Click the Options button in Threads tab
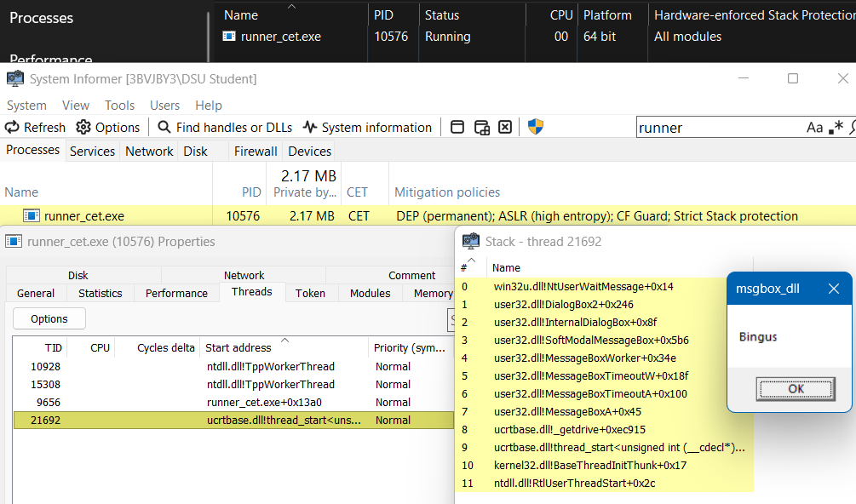Screen dimensions: 856x504 coord(49,318)
